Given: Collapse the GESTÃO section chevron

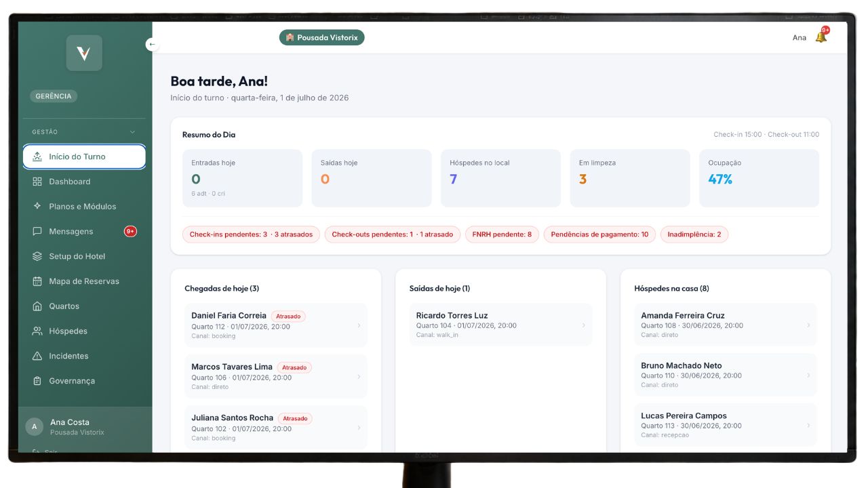Looking at the screenshot, I should pyautogui.click(x=132, y=132).
